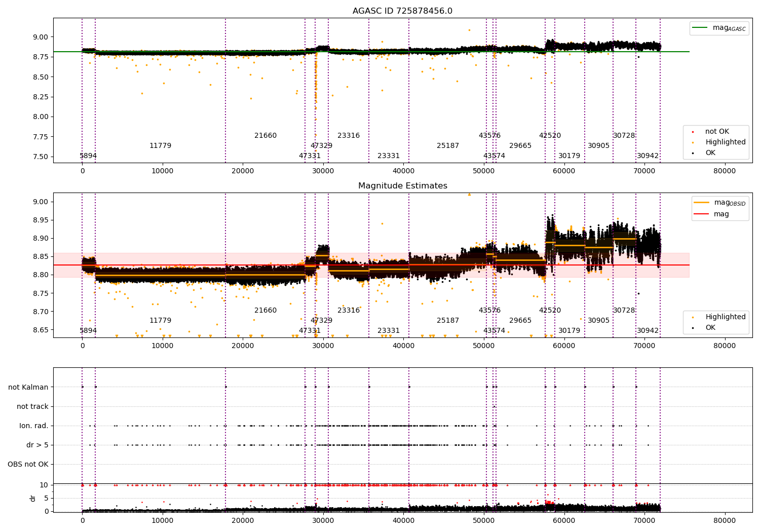
Task: Click obsid label 29665 in Magnitude Estimates plot
Action: [520, 321]
